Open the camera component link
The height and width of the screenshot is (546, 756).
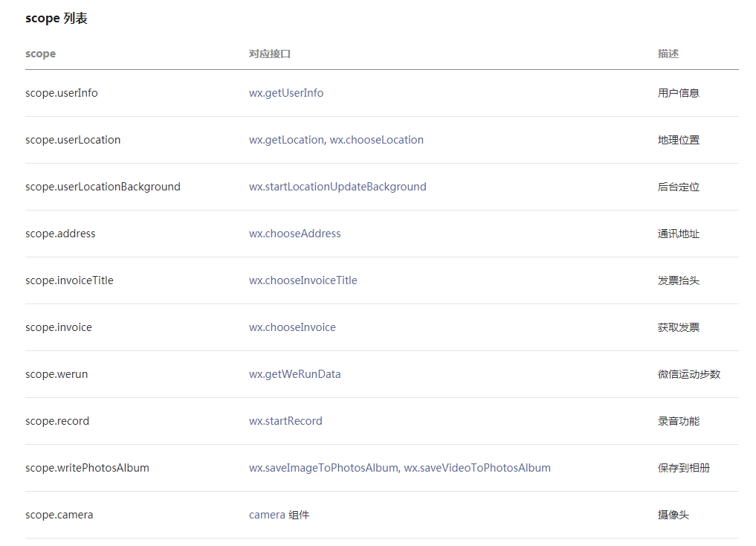point(268,515)
